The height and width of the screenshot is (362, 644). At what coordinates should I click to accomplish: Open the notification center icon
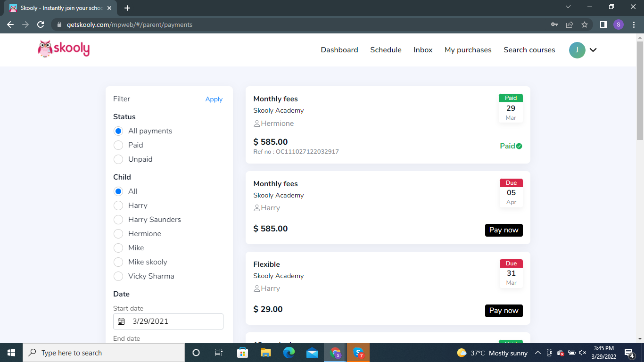coord(629,353)
